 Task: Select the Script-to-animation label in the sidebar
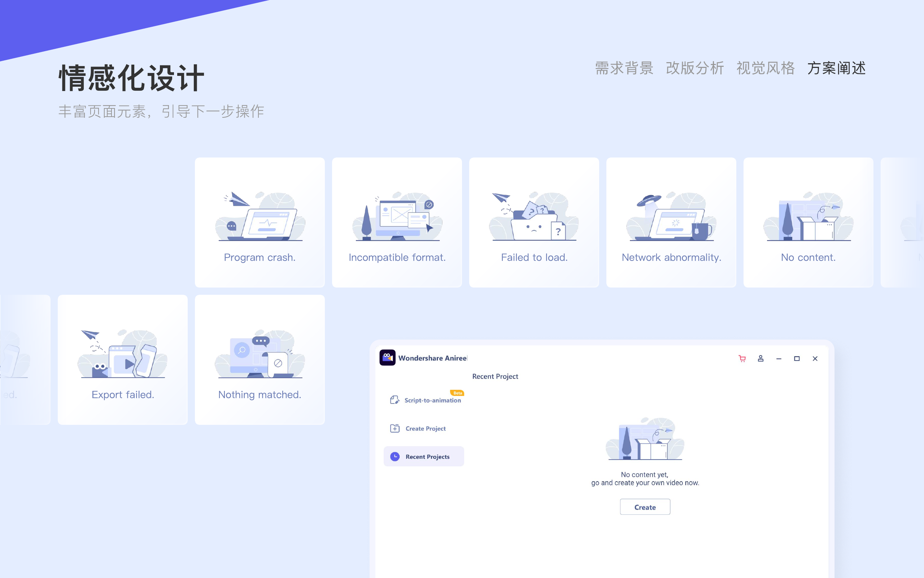tap(433, 400)
